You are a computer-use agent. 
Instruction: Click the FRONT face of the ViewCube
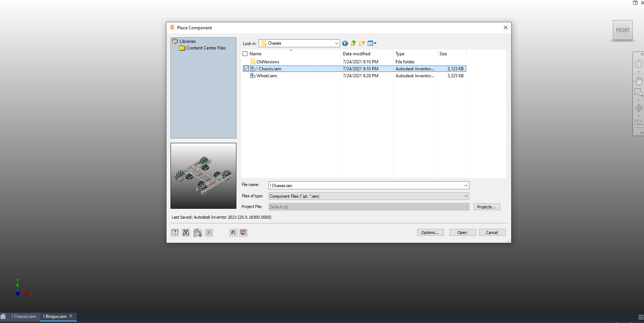click(623, 30)
